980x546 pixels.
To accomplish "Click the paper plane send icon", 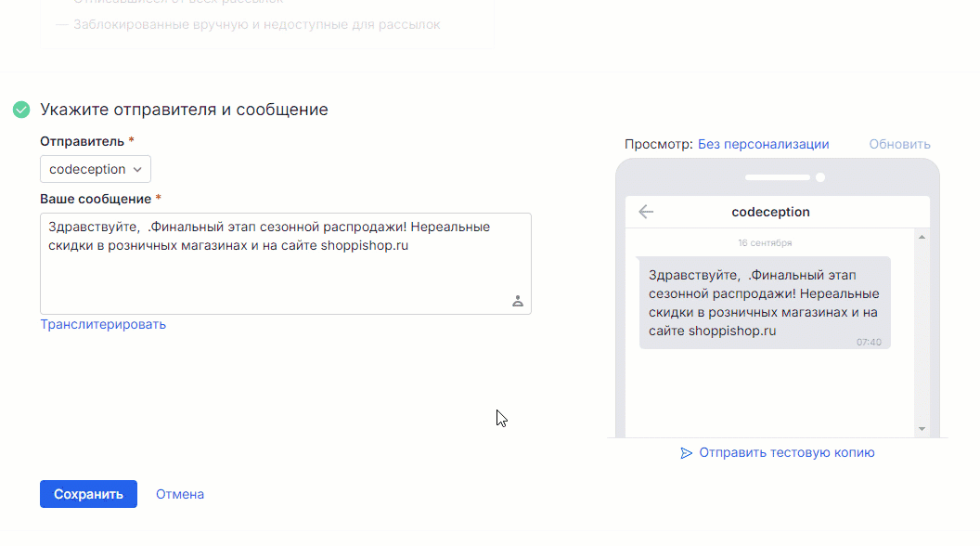I will [686, 452].
